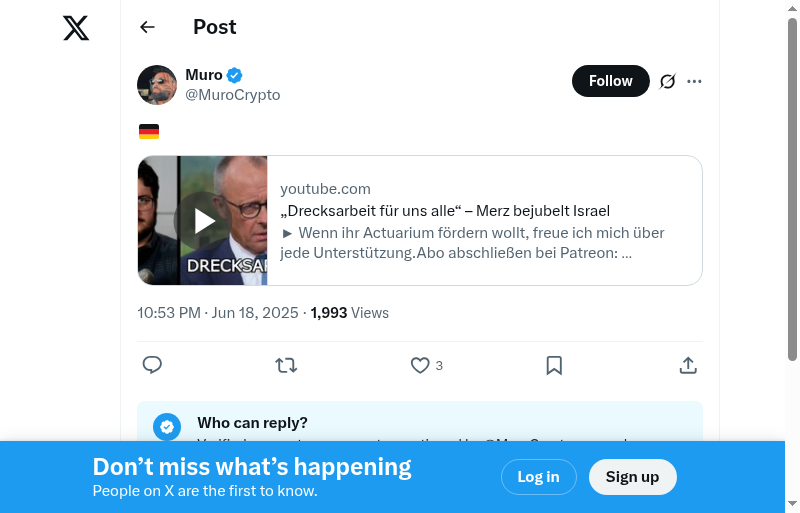Follow the Muro account

click(x=610, y=81)
